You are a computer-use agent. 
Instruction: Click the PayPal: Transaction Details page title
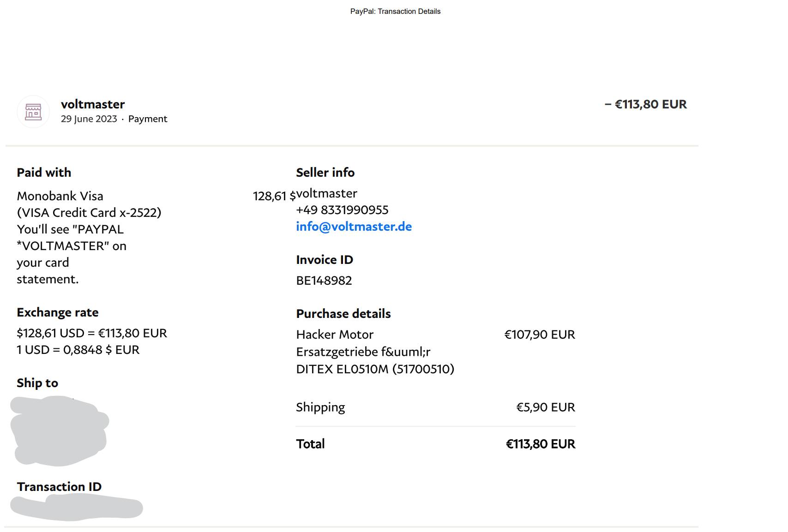(x=395, y=12)
